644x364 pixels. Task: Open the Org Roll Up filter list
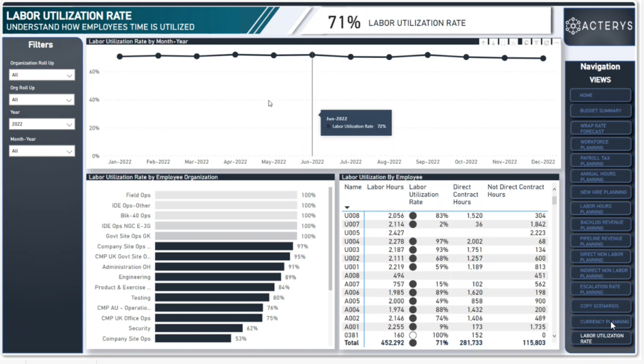tap(42, 99)
